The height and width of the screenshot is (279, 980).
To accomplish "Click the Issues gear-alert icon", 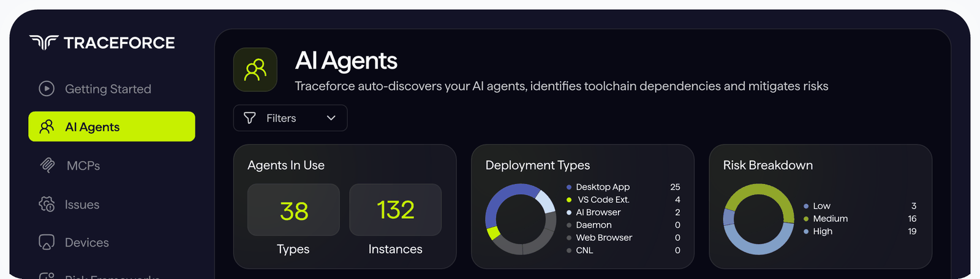I will point(47,204).
